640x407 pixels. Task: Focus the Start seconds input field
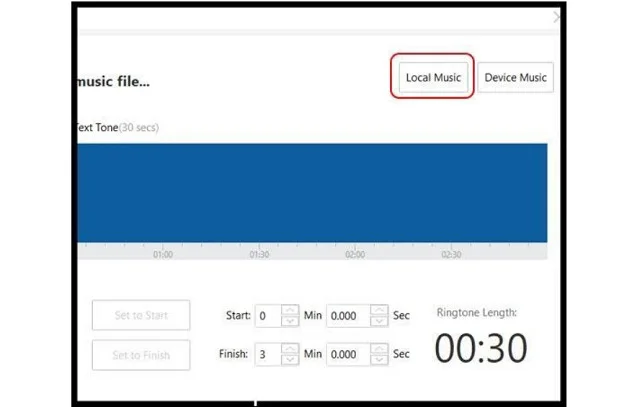coord(349,316)
